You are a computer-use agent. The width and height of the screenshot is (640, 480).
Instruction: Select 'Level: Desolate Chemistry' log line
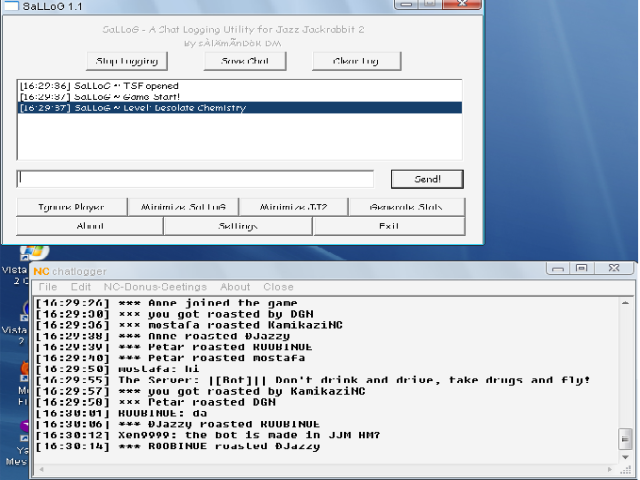click(x=240, y=108)
